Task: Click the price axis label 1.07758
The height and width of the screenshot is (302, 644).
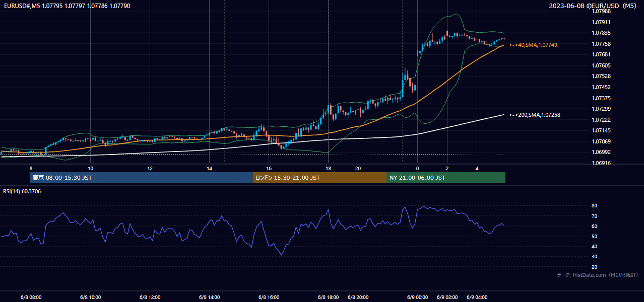Action: pyautogui.click(x=601, y=44)
